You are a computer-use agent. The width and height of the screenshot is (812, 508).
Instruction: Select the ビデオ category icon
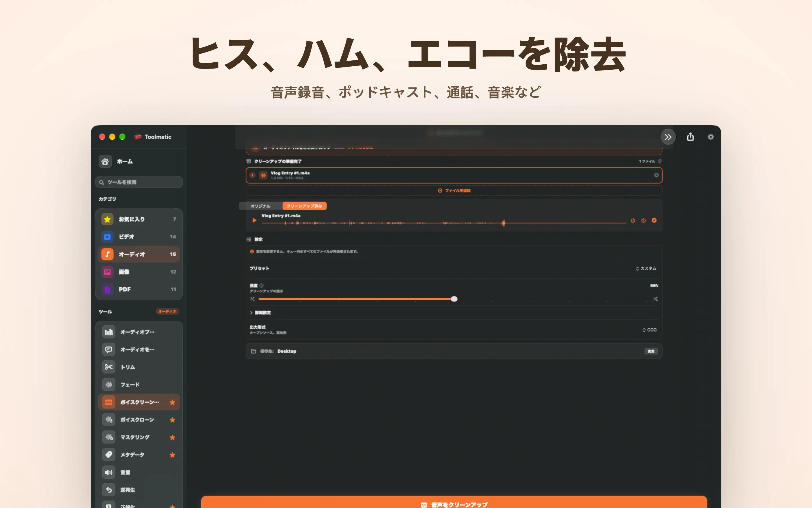pos(107,237)
